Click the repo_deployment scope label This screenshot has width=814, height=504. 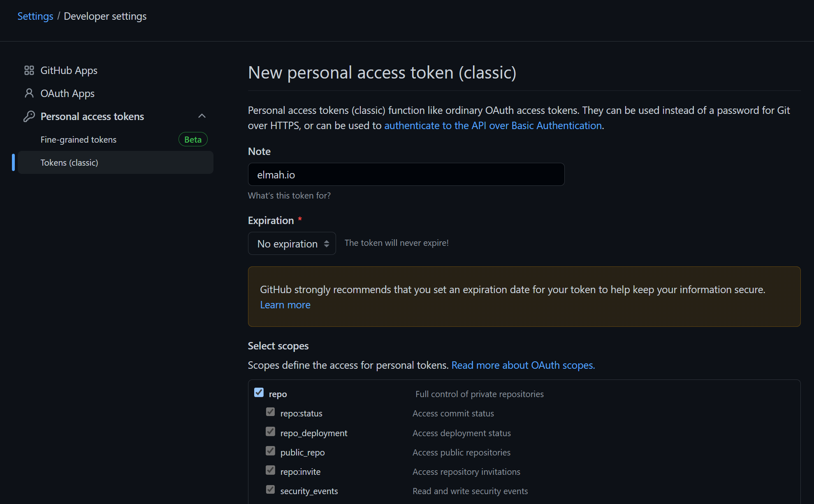(313, 433)
